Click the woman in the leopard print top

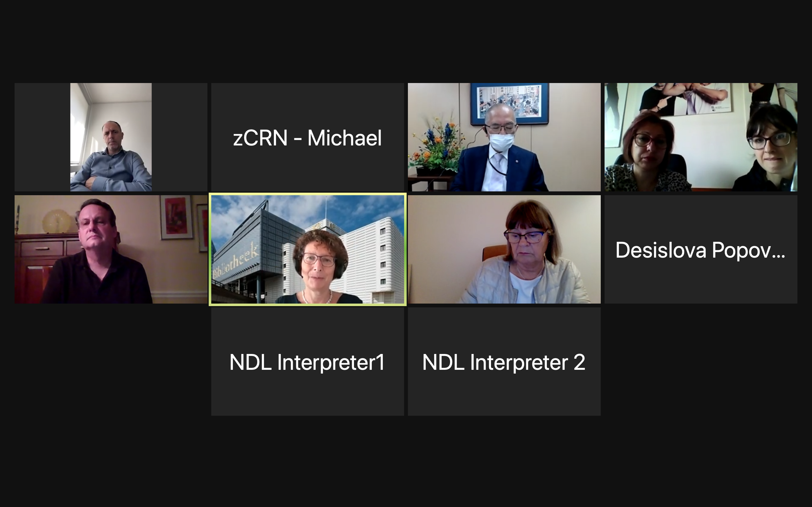(649, 154)
